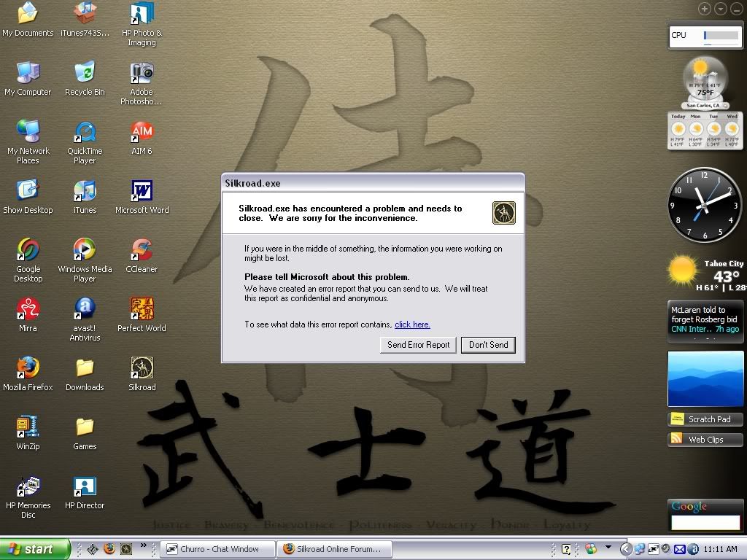Launch Google Desktop shortcut
747x560 pixels.
[x=28, y=260]
